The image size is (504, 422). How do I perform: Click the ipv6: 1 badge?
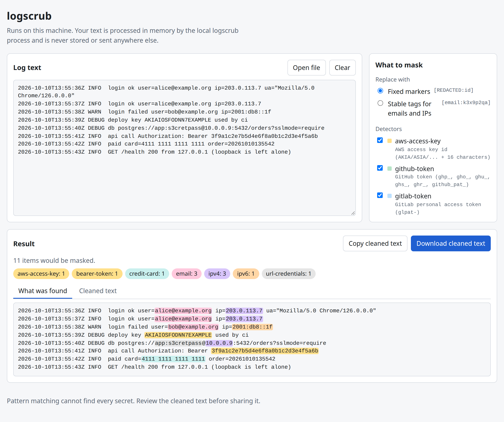[246, 274]
